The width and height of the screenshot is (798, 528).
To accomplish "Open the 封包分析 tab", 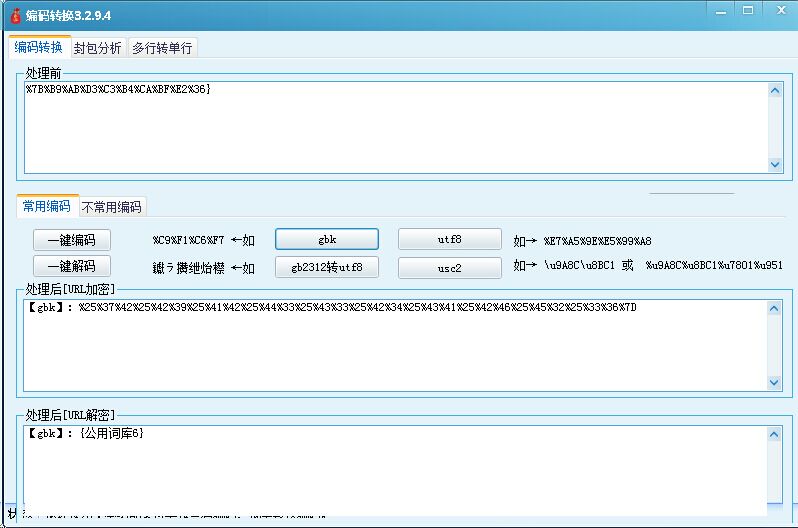I will 98,48.
